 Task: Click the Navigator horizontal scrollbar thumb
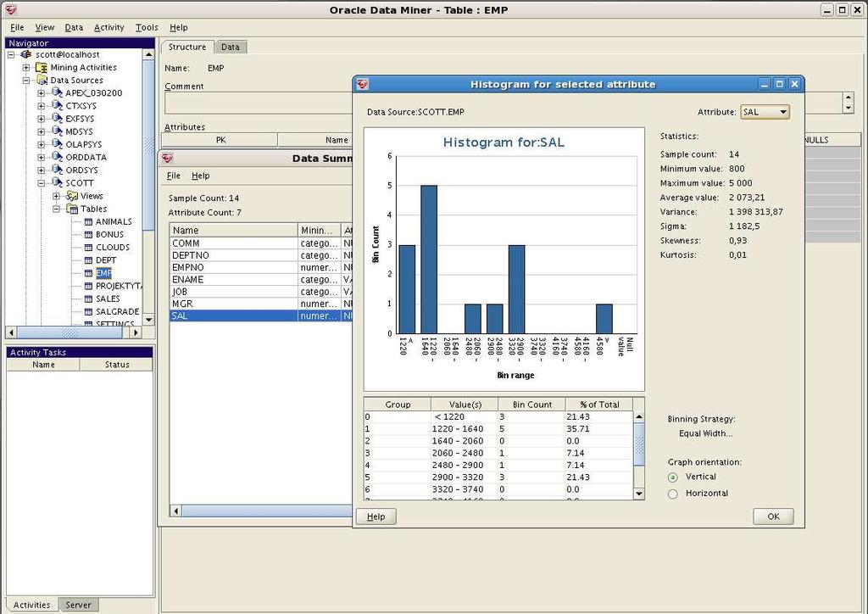click(x=70, y=332)
